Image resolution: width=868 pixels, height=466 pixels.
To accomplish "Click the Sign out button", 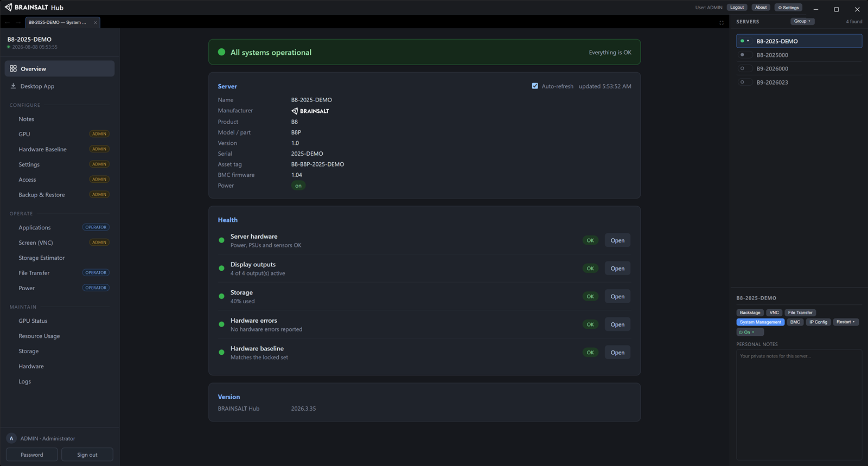I will pyautogui.click(x=87, y=455).
